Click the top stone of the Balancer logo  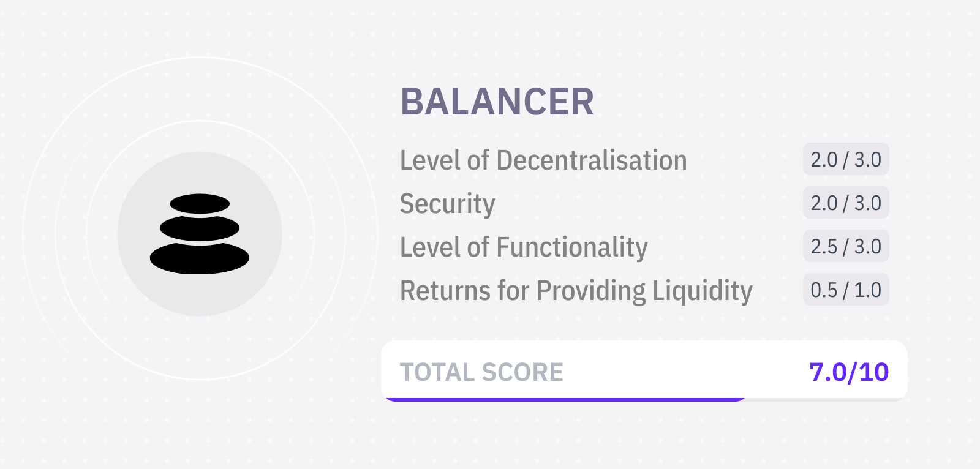[x=200, y=203]
